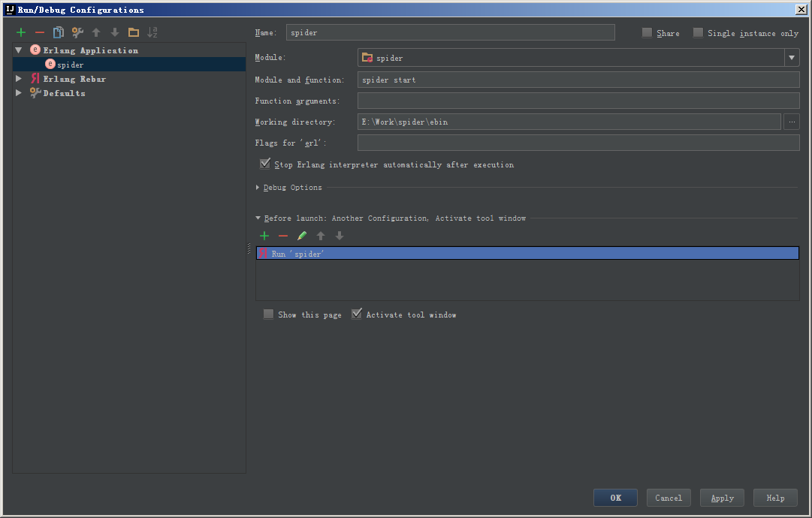812x518 pixels.
Task: Open Edit Defaults settings
Action: tap(76, 32)
